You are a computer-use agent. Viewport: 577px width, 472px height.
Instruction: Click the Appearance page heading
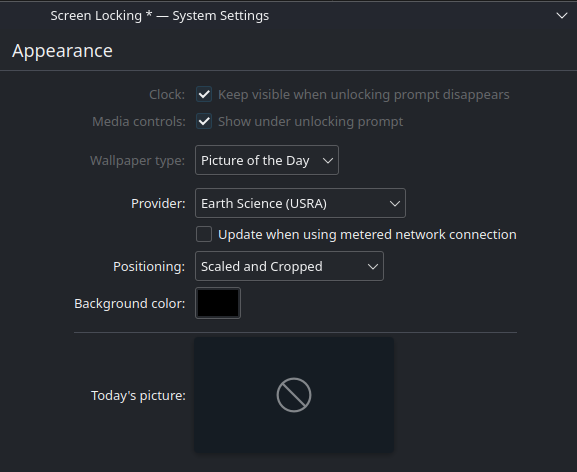[x=62, y=51]
